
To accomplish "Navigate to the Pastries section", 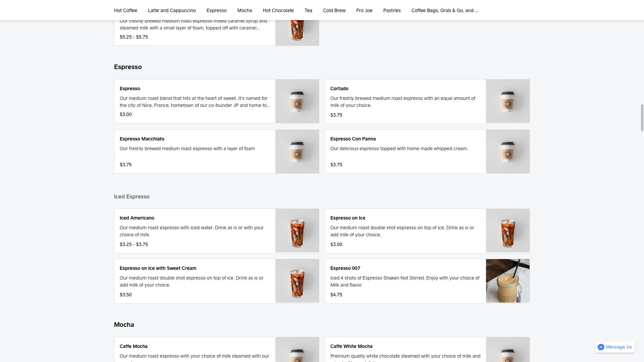I will [x=392, y=10].
